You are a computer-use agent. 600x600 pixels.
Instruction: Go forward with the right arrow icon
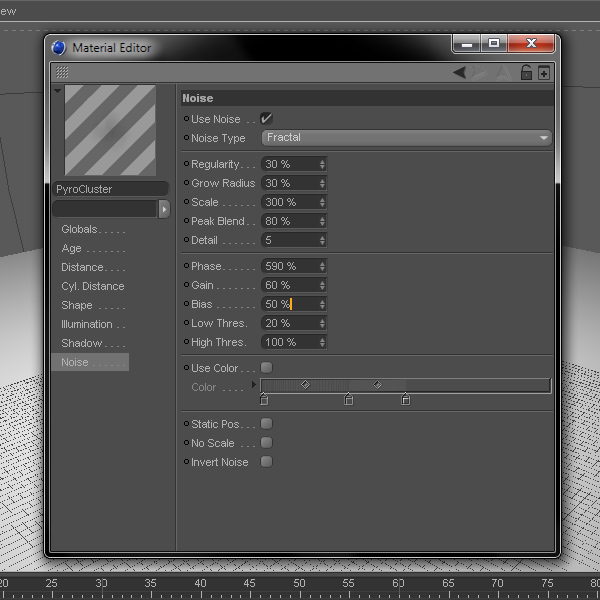479,72
